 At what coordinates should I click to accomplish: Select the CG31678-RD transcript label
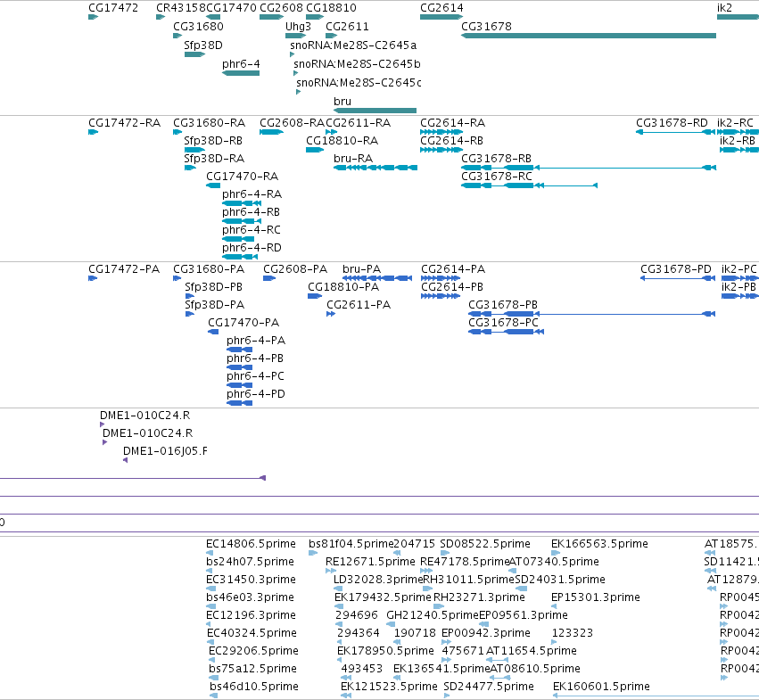click(x=672, y=123)
